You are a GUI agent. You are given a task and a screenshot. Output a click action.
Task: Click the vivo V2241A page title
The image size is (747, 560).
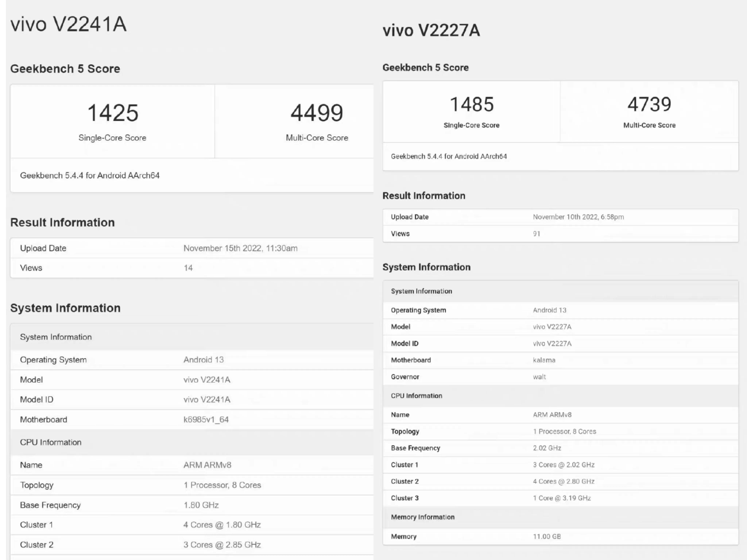coord(69,24)
